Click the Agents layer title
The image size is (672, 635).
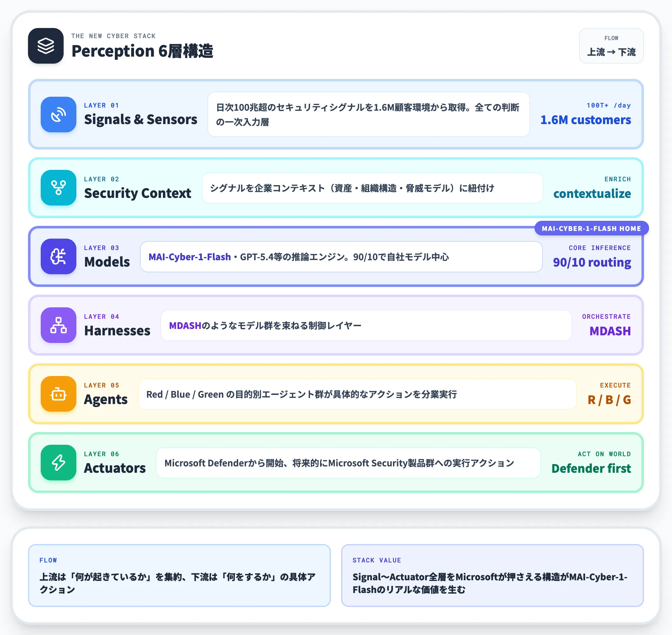[x=106, y=400]
